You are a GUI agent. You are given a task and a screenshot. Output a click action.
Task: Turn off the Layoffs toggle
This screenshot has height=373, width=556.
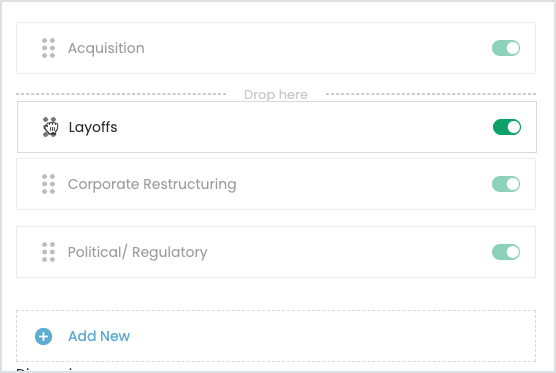(x=507, y=127)
